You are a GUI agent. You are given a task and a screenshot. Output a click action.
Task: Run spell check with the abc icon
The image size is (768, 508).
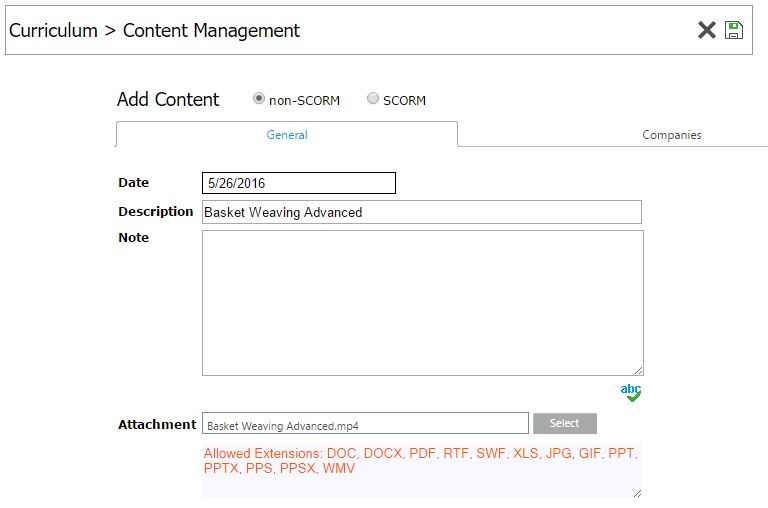631,392
